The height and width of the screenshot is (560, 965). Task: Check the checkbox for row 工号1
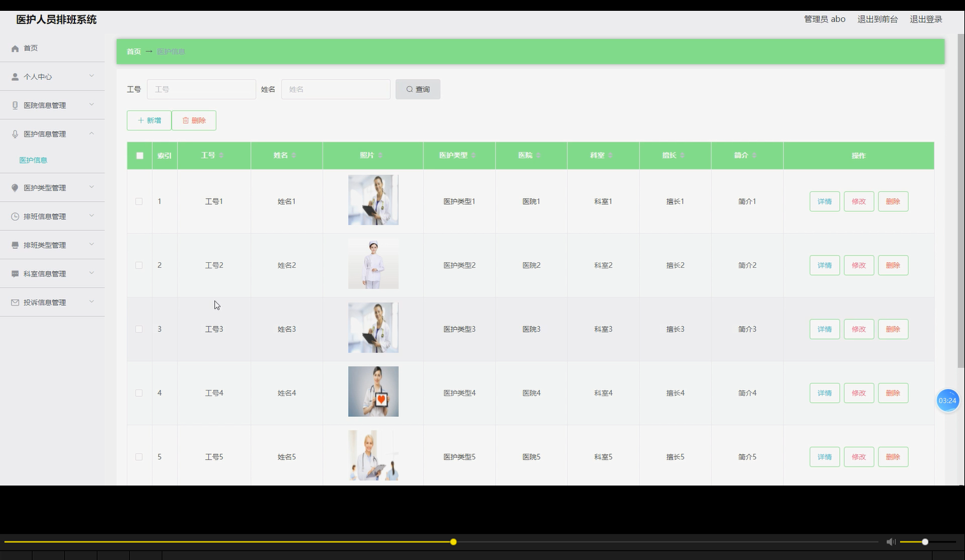click(139, 201)
